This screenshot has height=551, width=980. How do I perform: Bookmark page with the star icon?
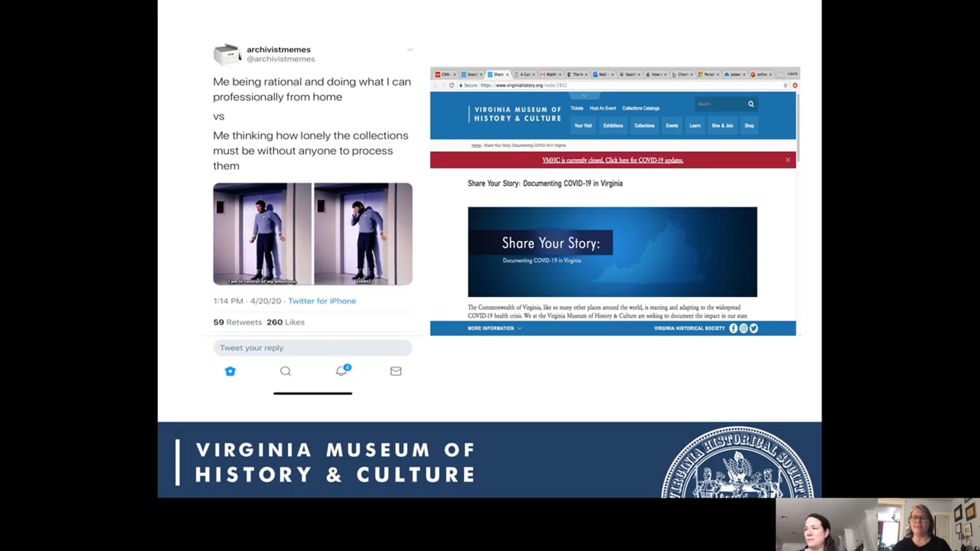[785, 85]
